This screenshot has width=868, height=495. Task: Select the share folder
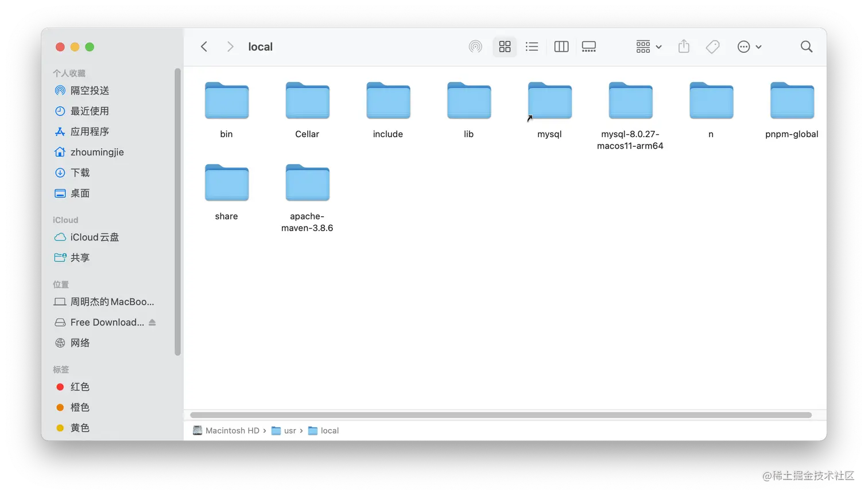point(227,192)
